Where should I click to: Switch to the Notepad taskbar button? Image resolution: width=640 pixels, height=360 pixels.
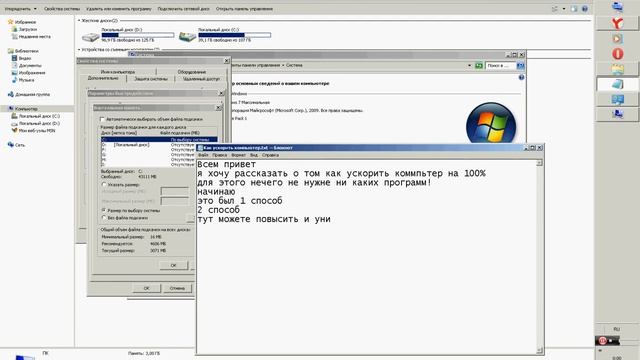617,84
